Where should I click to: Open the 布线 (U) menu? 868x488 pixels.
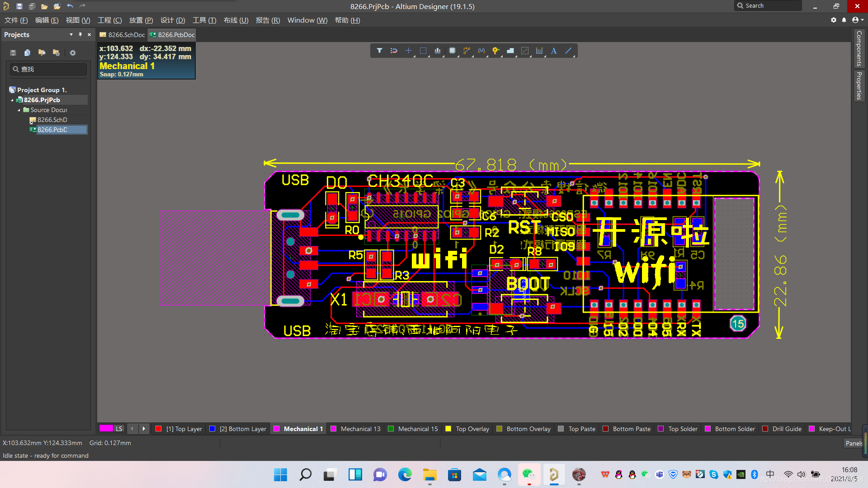236,20
